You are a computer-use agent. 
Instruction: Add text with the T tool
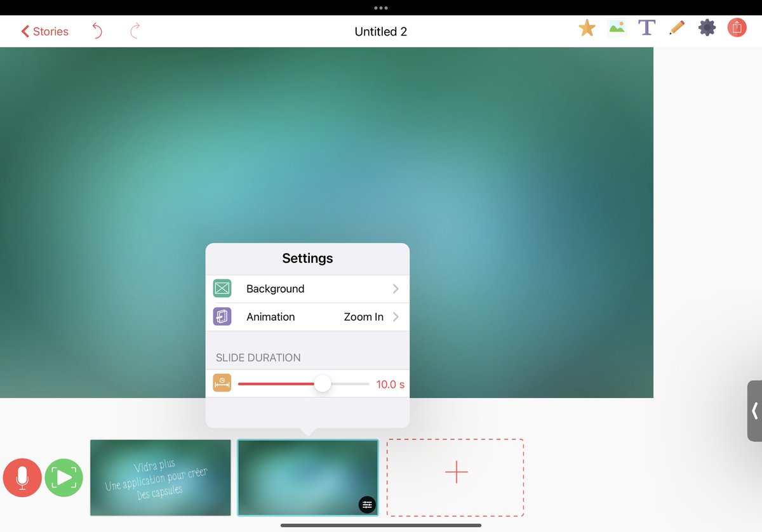pos(646,28)
